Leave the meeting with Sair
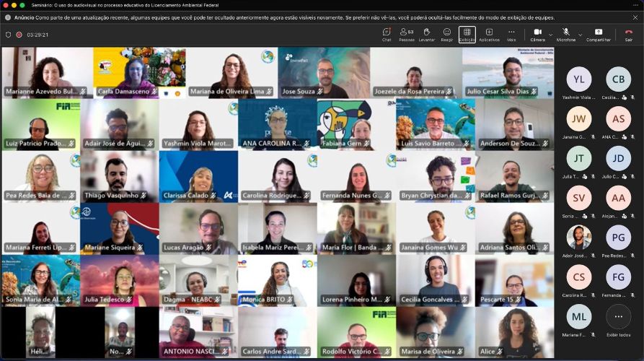This screenshot has width=644, height=361. (628, 34)
